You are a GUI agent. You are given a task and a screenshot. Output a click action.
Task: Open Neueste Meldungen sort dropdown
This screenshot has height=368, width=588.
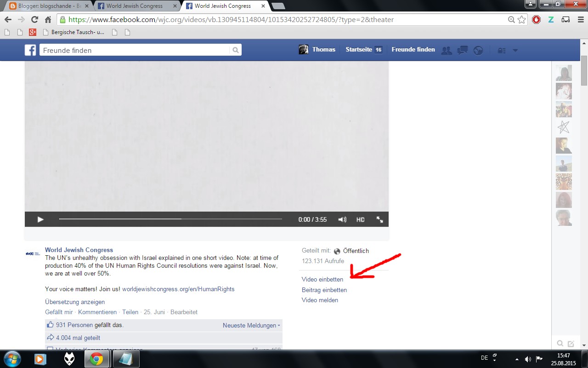coord(251,325)
